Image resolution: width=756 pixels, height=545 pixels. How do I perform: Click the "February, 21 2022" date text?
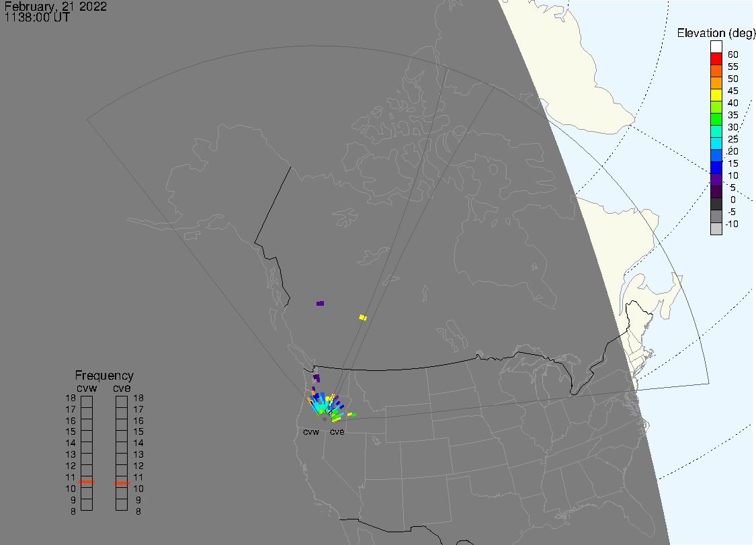[x=56, y=6]
